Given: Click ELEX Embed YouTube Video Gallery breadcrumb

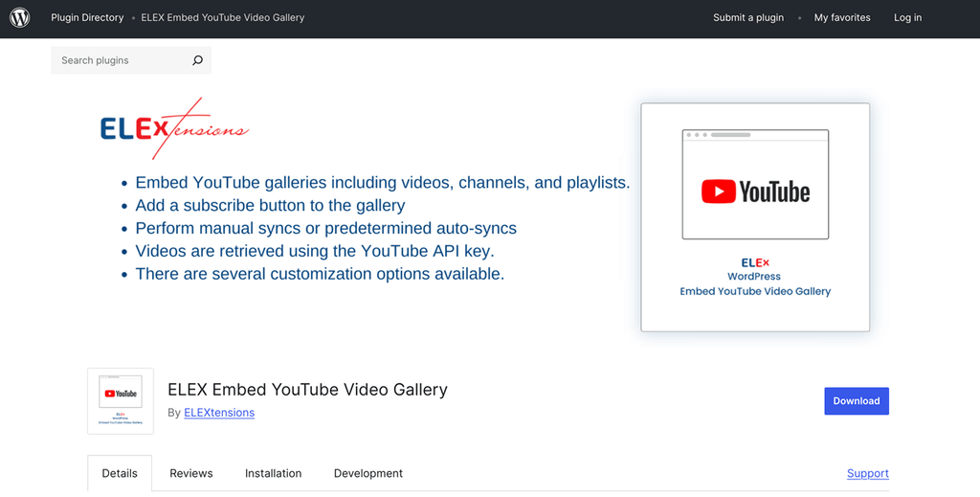Looking at the screenshot, I should (x=222, y=17).
